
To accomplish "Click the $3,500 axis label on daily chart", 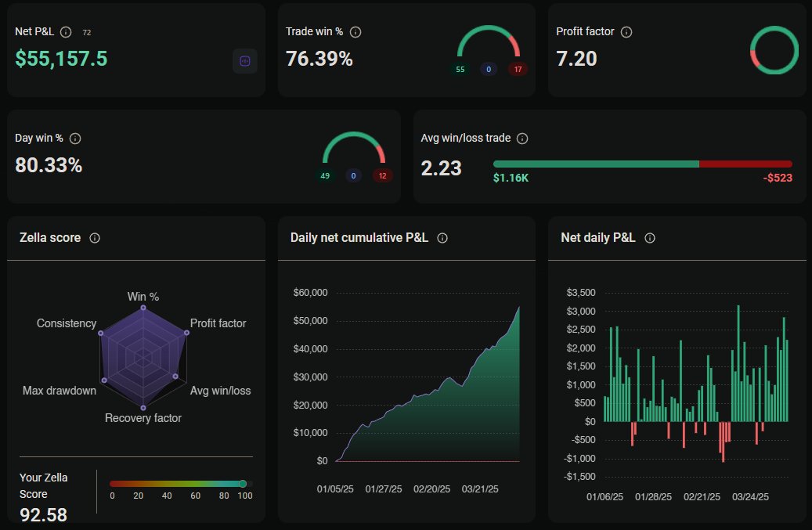I will point(581,293).
